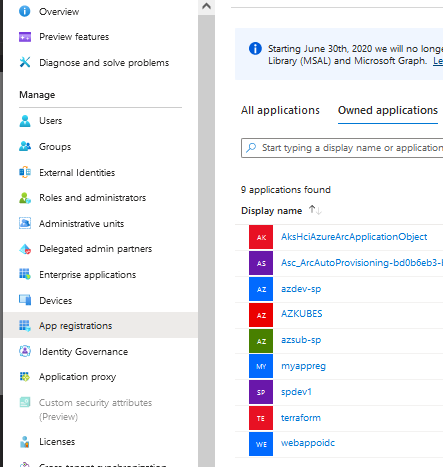This screenshot has width=443, height=467.
Task: Click the red TE badge for terraform
Action: pyautogui.click(x=261, y=418)
